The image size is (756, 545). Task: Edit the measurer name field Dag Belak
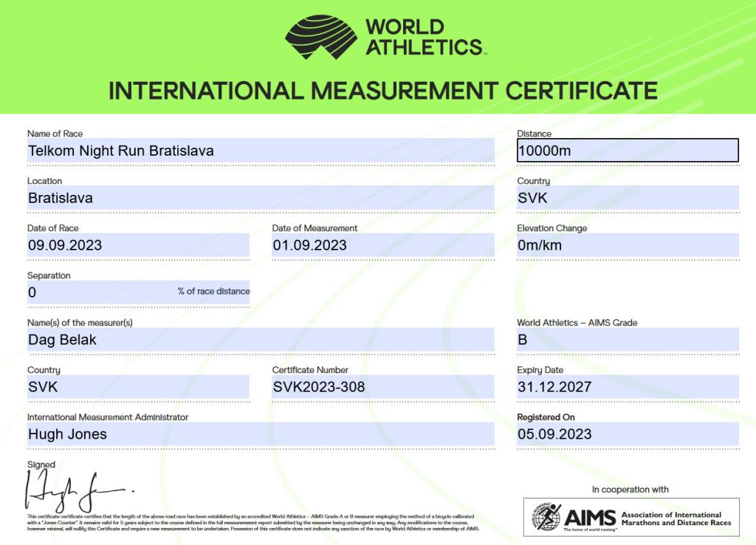[261, 340]
